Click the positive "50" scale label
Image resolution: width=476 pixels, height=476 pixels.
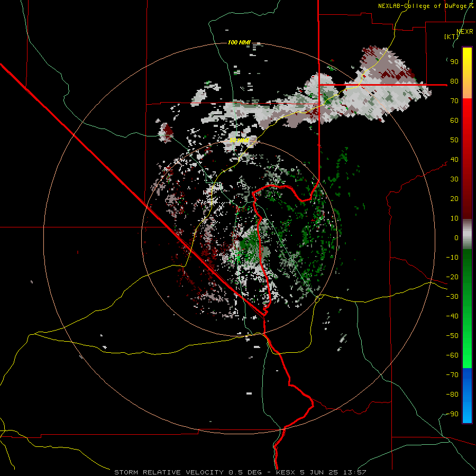[454, 140]
